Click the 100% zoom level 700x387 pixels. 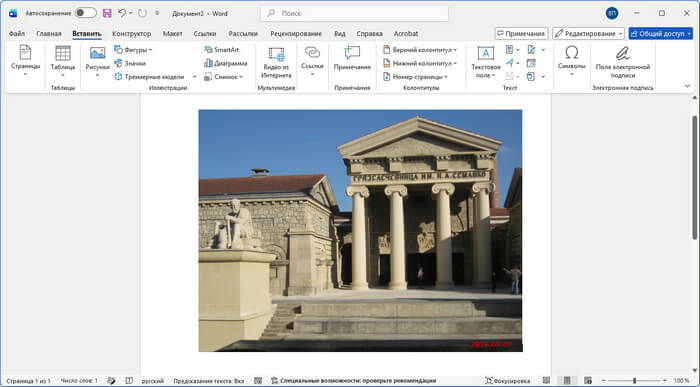[682, 381]
